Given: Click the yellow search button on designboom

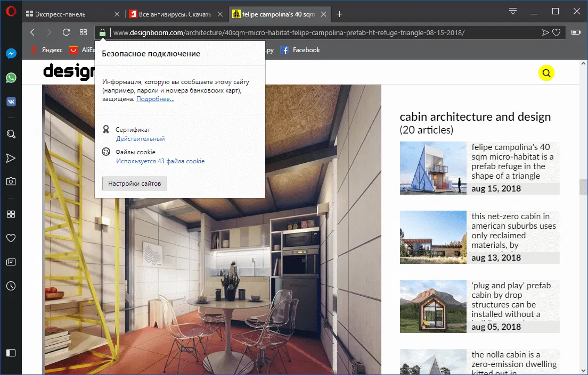Looking at the screenshot, I should point(546,73).
